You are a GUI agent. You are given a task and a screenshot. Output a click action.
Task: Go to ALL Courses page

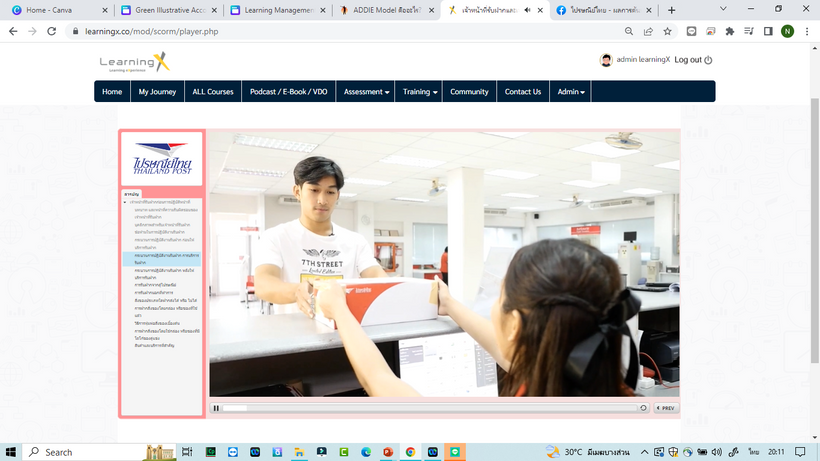tap(213, 92)
